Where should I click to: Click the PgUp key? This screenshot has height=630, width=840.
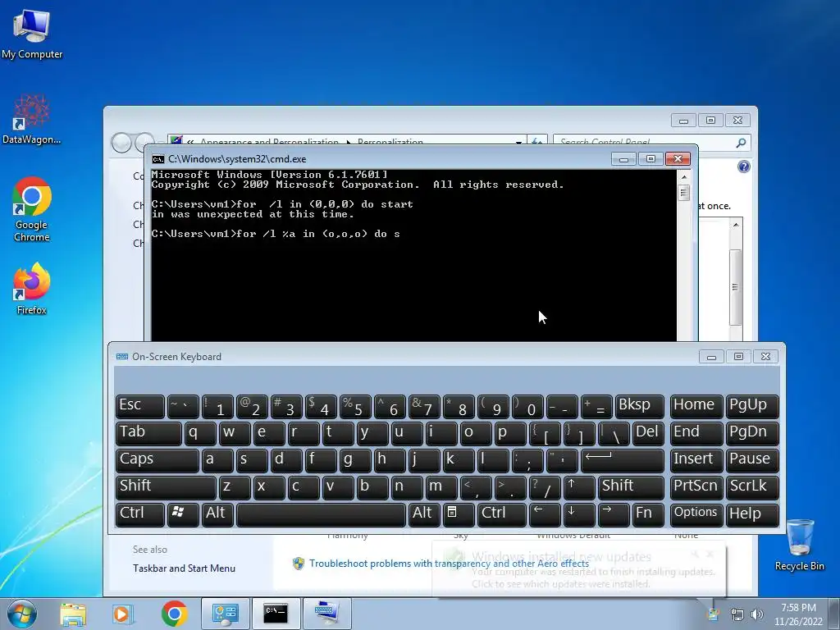tap(752, 406)
